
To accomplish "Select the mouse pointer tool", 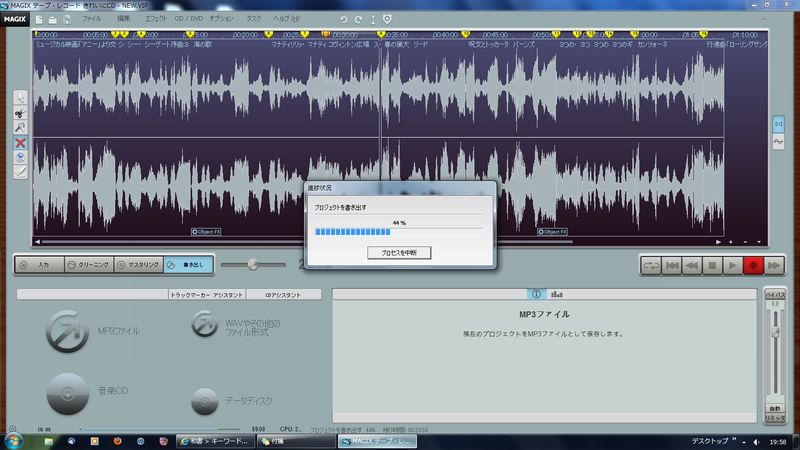I will tap(20, 98).
